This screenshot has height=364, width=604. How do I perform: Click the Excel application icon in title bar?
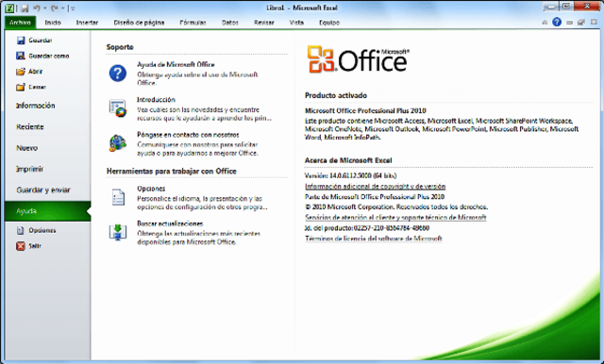tap(9, 8)
